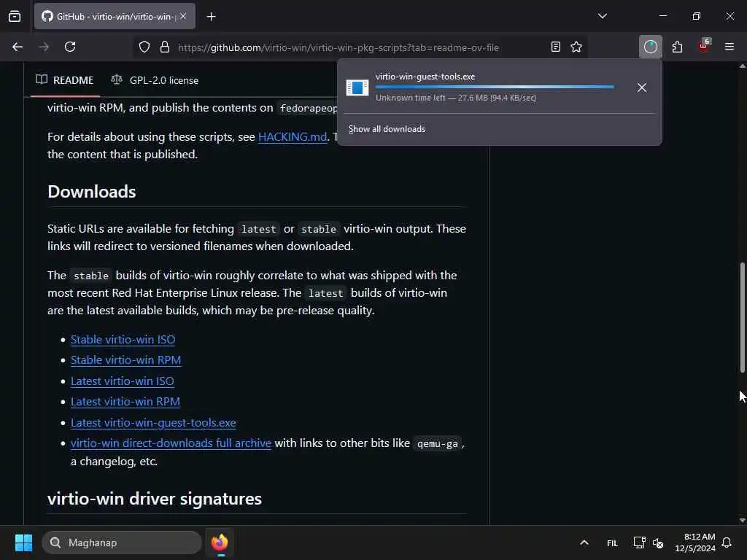Show hidden system tray icons
Image resolution: width=747 pixels, height=560 pixels.
tap(584, 542)
